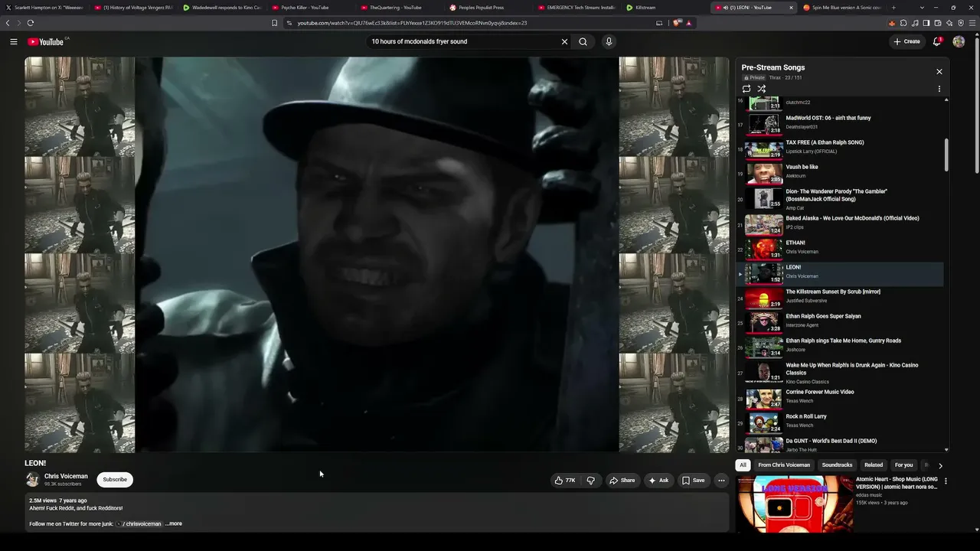The image size is (980, 551).
Task: Play Ethan Ralph sings Take Me Home
Action: 841,346
